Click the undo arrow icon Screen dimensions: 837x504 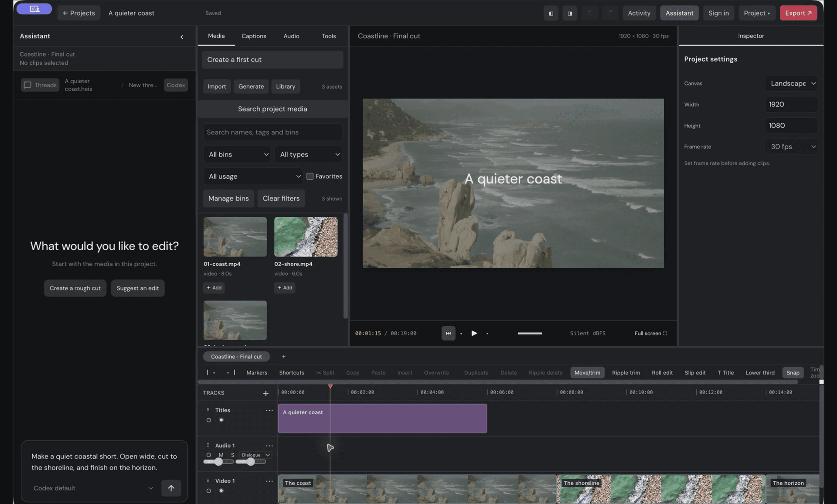pyautogui.click(x=589, y=13)
